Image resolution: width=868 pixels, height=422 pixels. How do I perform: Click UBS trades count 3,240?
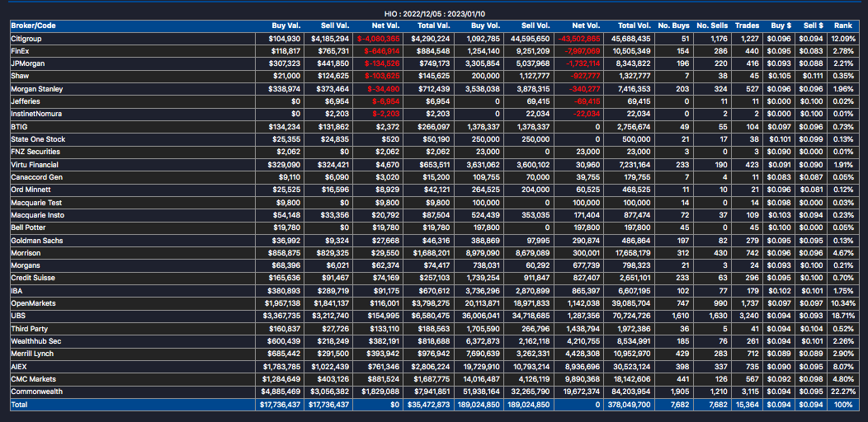[749, 315]
